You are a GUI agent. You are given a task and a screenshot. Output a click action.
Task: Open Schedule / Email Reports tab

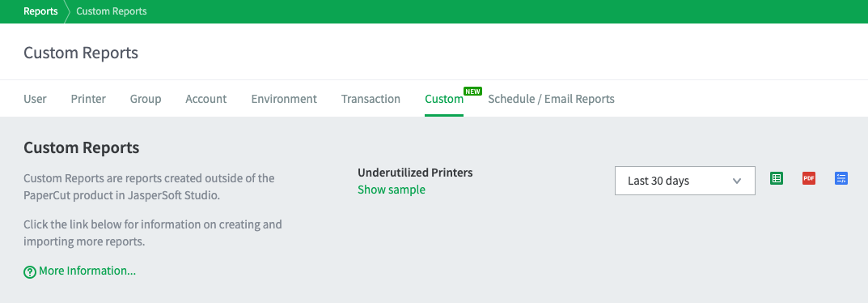pos(551,99)
